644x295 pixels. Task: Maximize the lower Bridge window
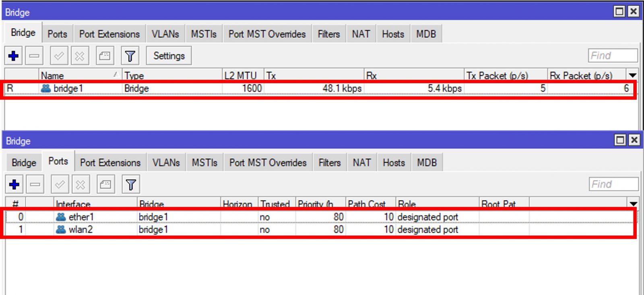(x=620, y=140)
